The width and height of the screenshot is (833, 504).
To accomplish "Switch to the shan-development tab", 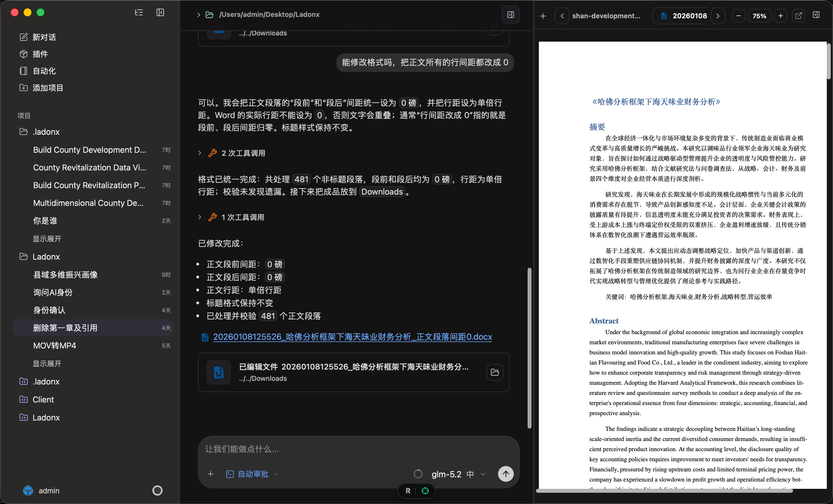I will point(606,16).
